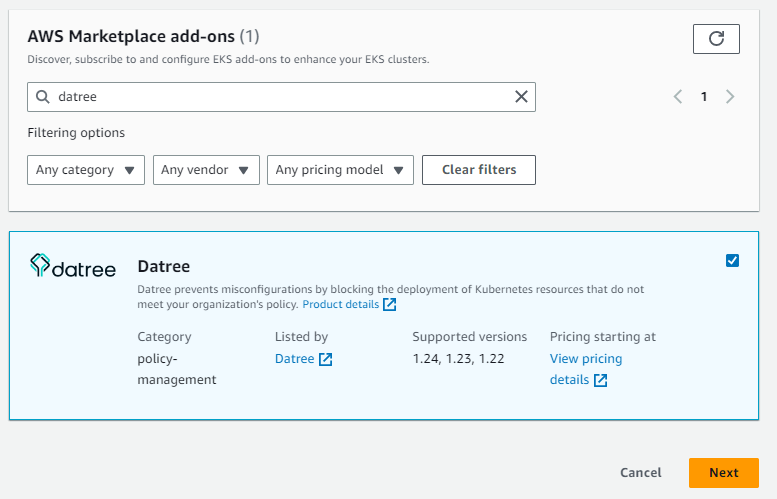Open the Any vendor dropdown
This screenshot has width=777, height=499.
(x=206, y=170)
